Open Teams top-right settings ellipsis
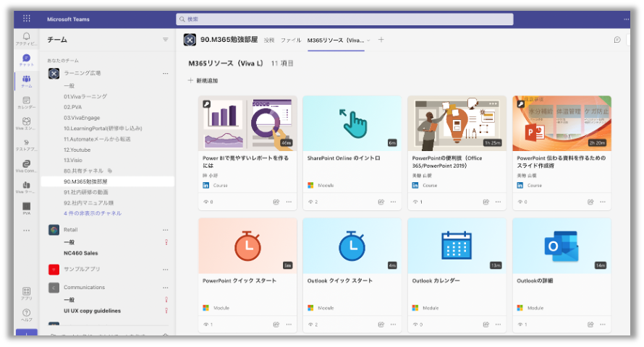644x347 pixels. tap(627, 20)
